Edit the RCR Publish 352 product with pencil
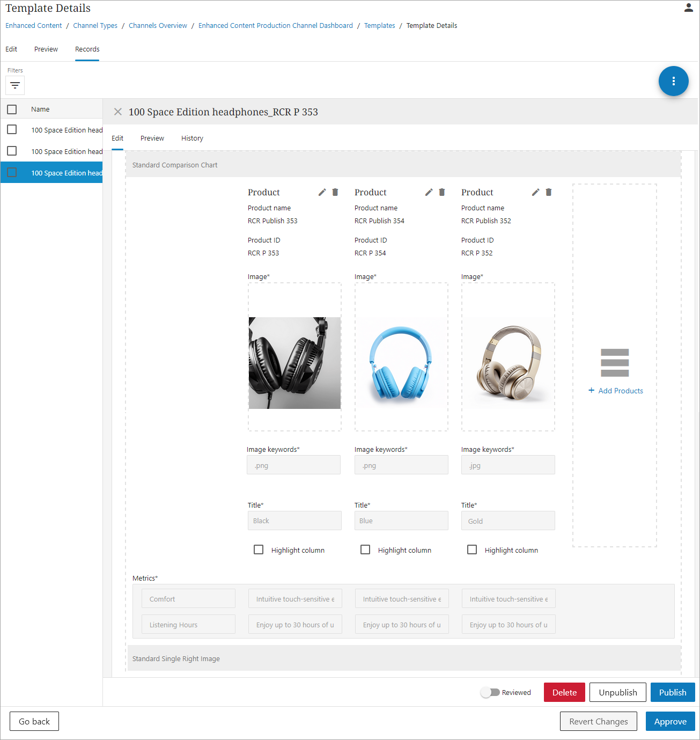 coord(535,192)
